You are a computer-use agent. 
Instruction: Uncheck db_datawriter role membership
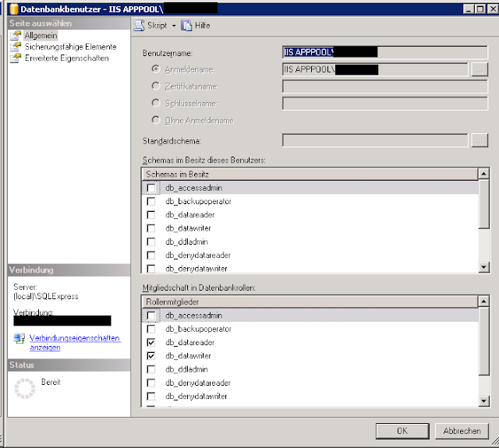[151, 356]
